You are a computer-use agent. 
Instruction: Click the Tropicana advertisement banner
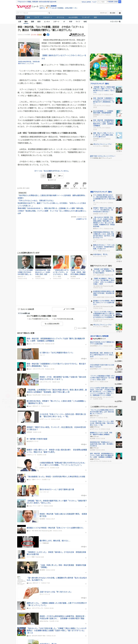[x=106, y=67]
